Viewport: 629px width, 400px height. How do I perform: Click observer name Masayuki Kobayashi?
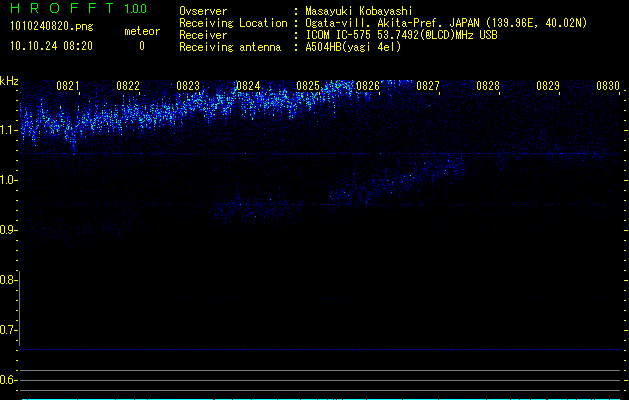tap(359, 11)
